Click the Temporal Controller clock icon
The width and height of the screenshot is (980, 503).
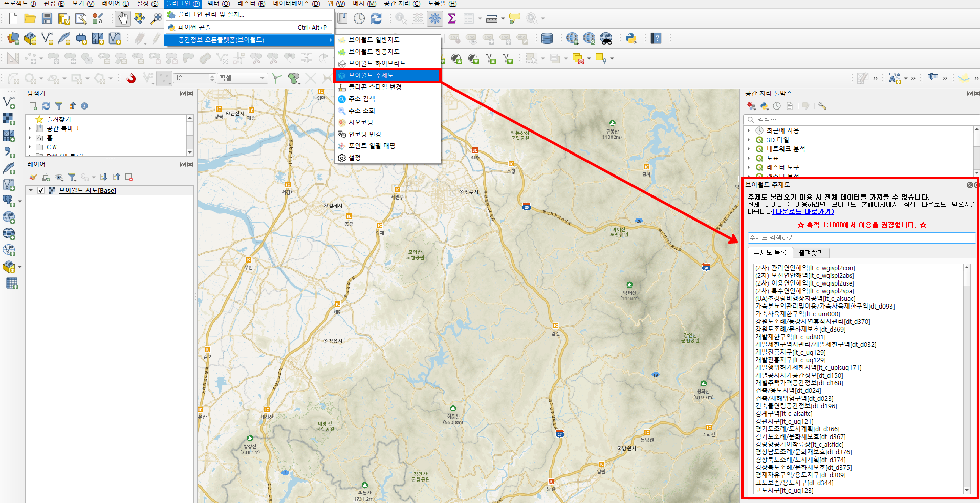point(359,18)
